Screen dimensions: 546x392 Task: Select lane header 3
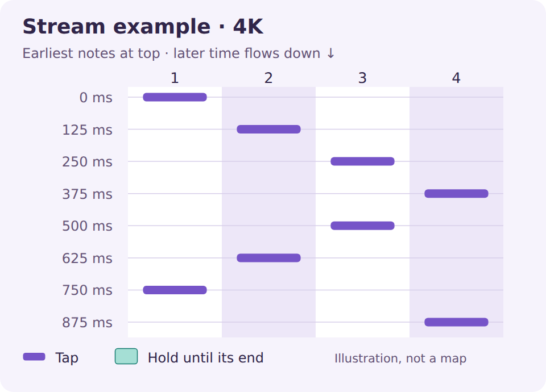362,78
